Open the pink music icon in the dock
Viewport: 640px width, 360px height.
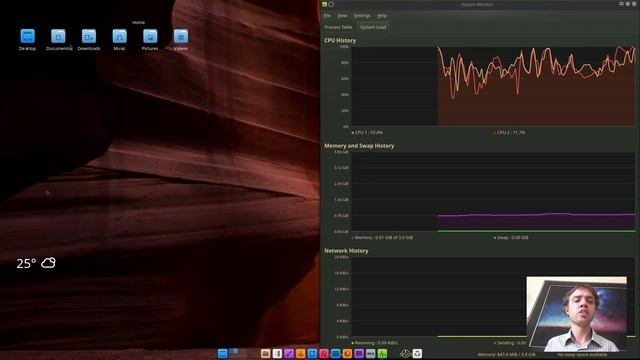[x=324, y=353]
